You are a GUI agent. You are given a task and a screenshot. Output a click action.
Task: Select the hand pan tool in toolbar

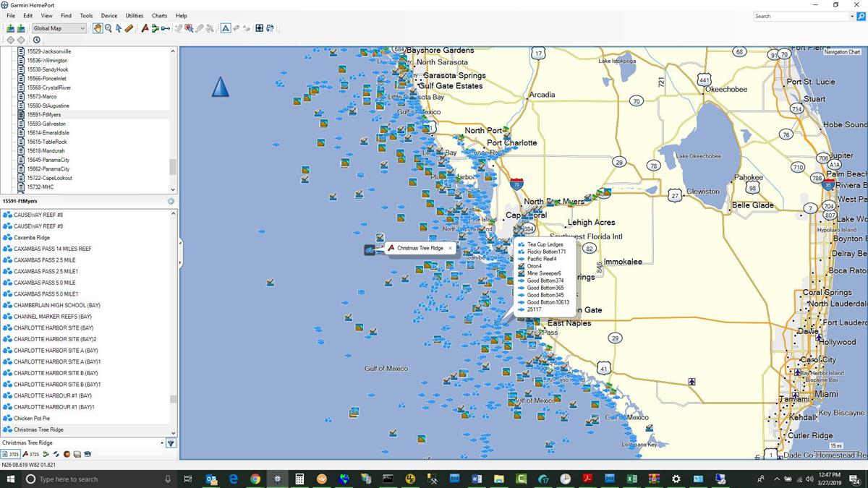(98, 28)
